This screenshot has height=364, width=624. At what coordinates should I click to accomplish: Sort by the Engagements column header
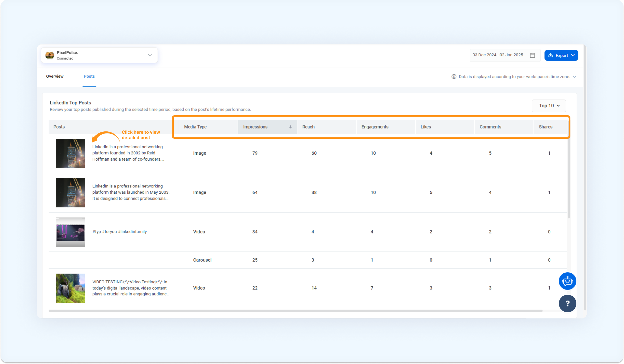386,127
